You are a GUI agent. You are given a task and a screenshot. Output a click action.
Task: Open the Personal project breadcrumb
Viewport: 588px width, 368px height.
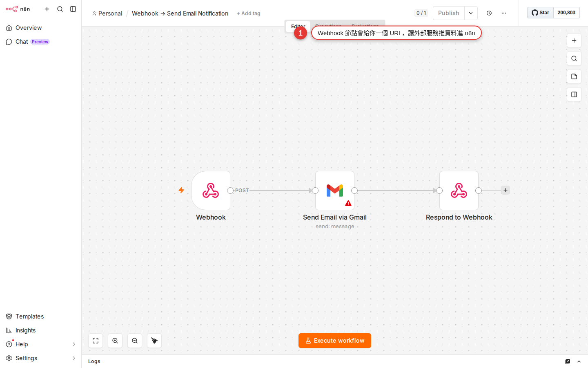click(107, 13)
